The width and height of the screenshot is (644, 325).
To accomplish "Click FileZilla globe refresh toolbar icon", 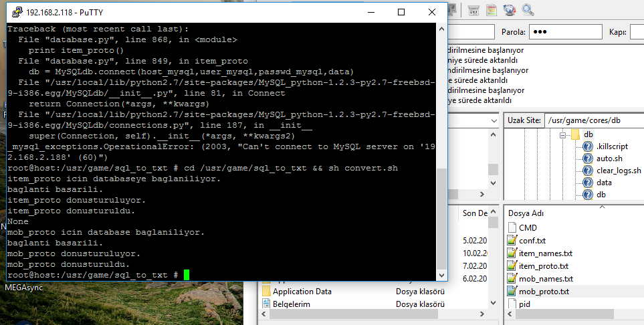I will point(510,10).
